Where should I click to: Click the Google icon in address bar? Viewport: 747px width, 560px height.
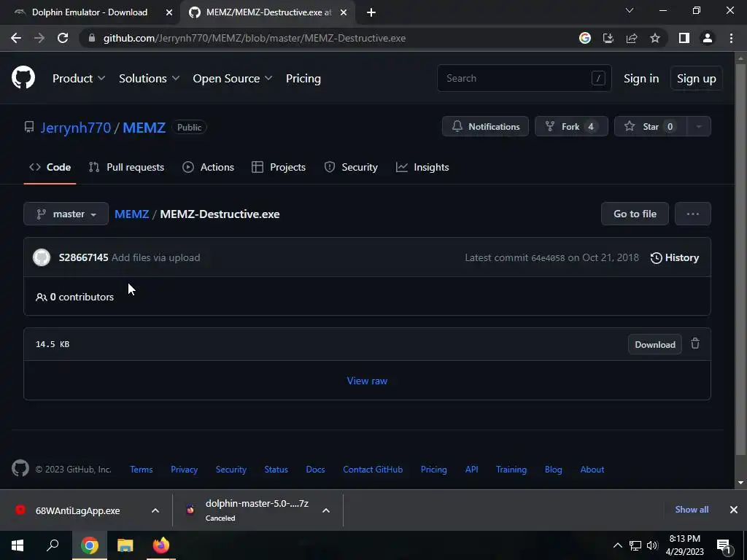click(x=584, y=38)
